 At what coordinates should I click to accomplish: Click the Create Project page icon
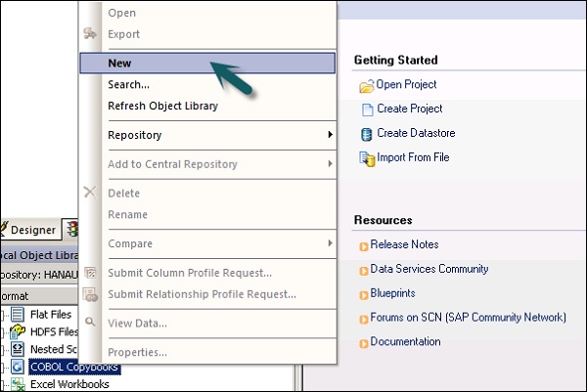pyautogui.click(x=367, y=109)
